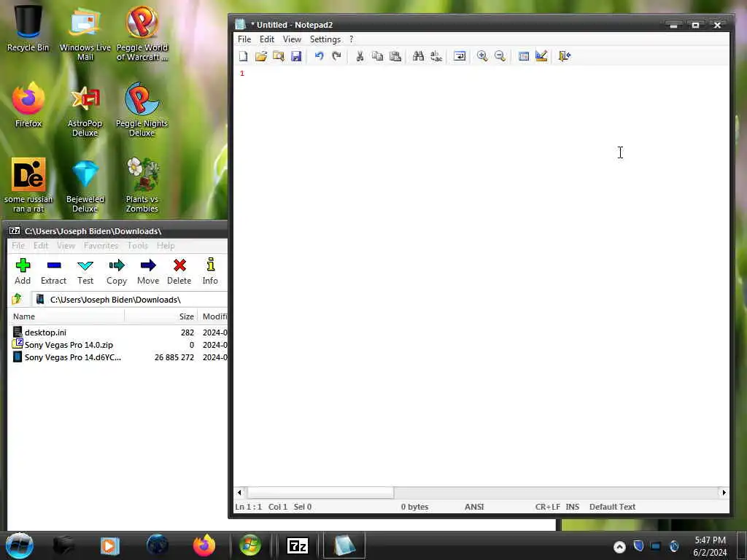The image size is (747, 560).
Task: Open the customize schemes icon
Action: click(x=541, y=56)
